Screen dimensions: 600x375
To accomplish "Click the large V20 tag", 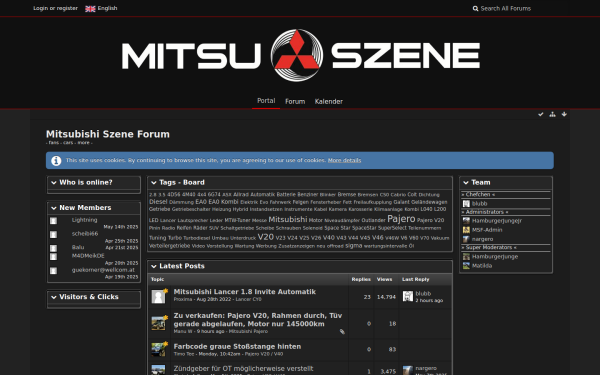I will click(266, 237).
